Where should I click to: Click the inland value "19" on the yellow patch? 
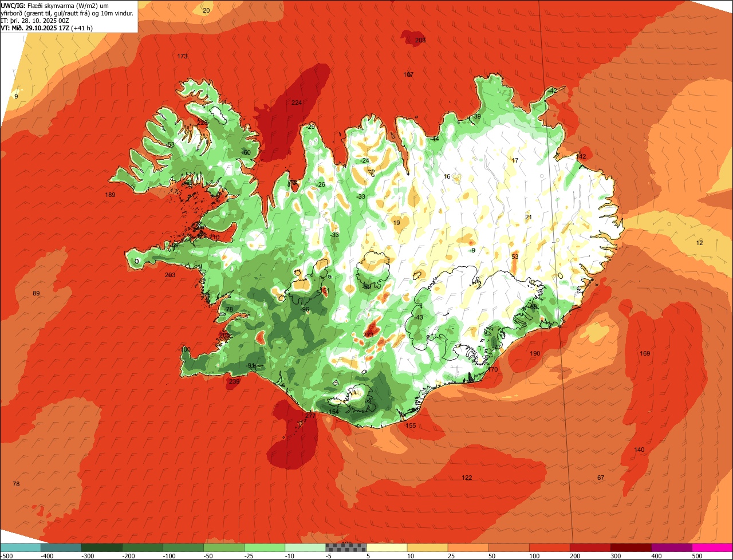click(396, 223)
